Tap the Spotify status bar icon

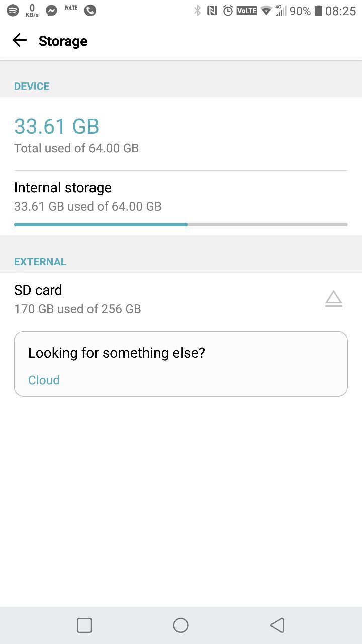[x=13, y=10]
